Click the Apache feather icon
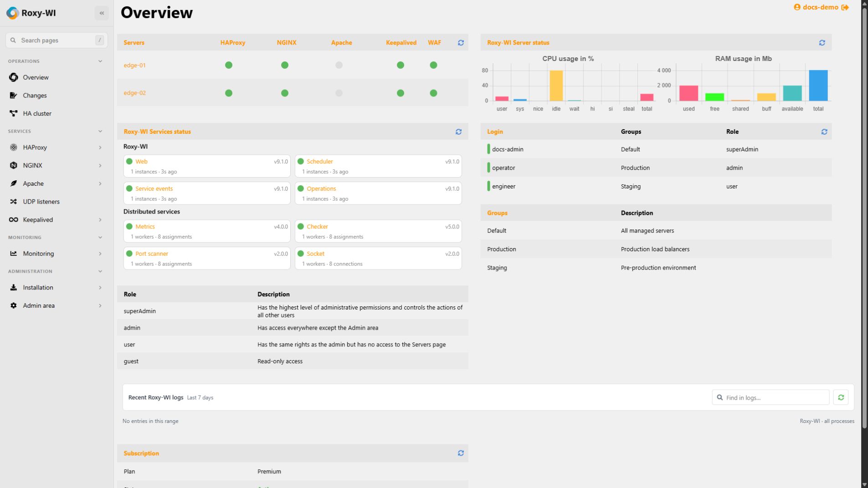The width and height of the screenshot is (868, 488). [14, 183]
